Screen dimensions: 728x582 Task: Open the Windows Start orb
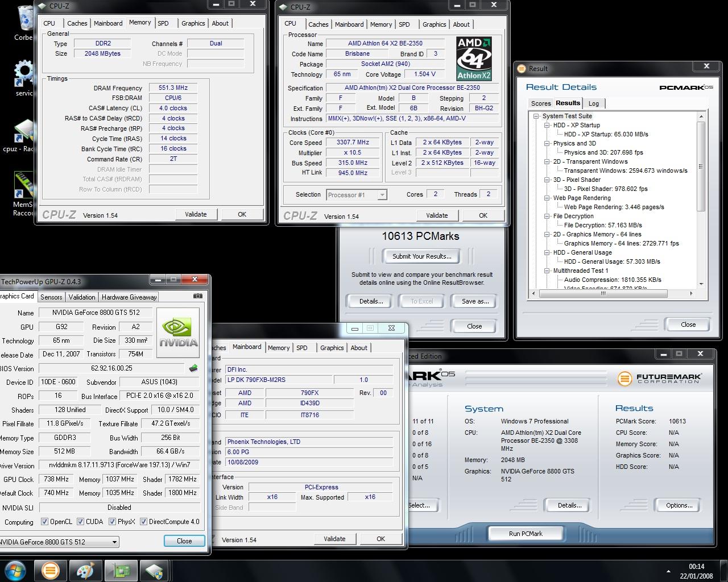15,571
